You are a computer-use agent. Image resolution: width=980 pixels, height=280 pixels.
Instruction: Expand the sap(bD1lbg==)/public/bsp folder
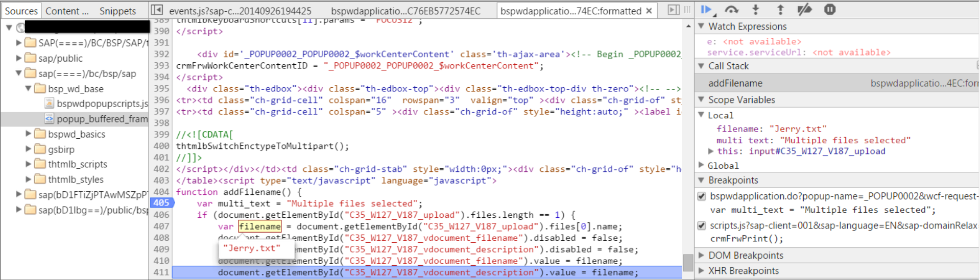point(19,210)
